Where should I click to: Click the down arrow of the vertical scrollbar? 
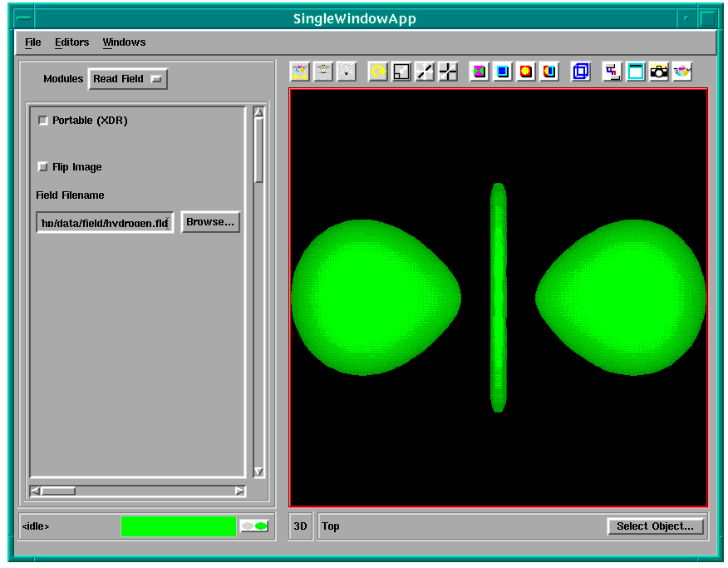pyautogui.click(x=258, y=472)
